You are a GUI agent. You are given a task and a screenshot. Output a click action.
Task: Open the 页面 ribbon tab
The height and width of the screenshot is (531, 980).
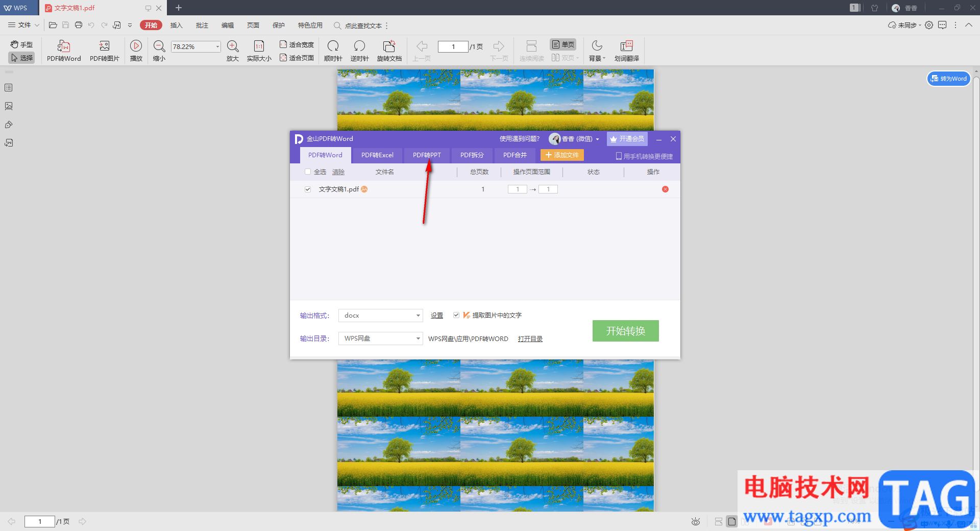[253, 25]
